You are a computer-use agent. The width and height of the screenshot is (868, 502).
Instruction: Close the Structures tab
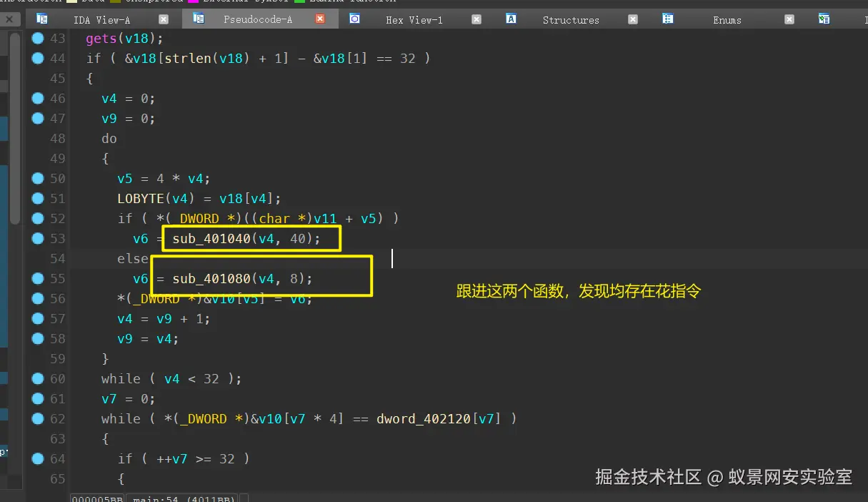(633, 19)
